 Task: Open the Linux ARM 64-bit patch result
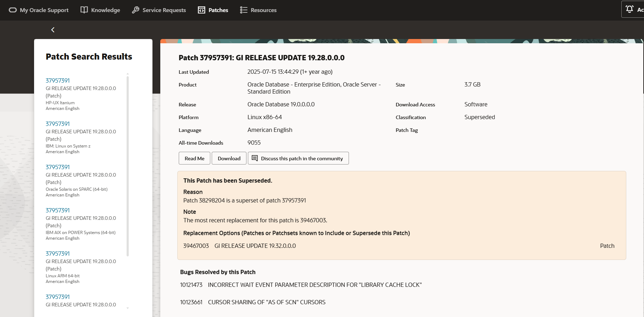coord(58,254)
